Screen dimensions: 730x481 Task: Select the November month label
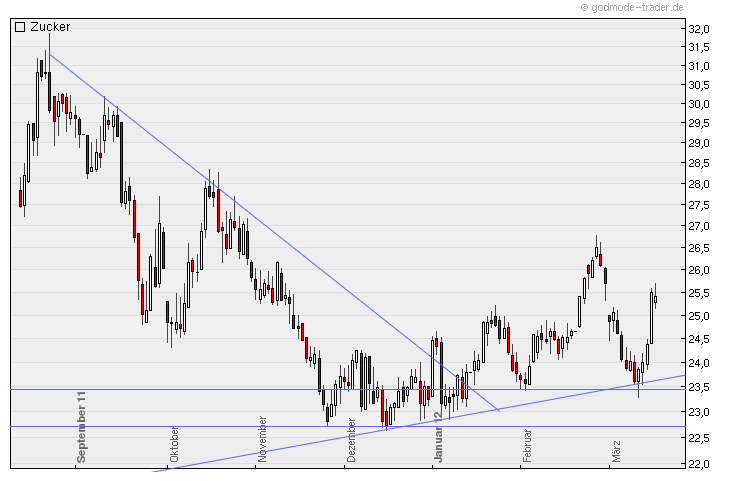262,439
